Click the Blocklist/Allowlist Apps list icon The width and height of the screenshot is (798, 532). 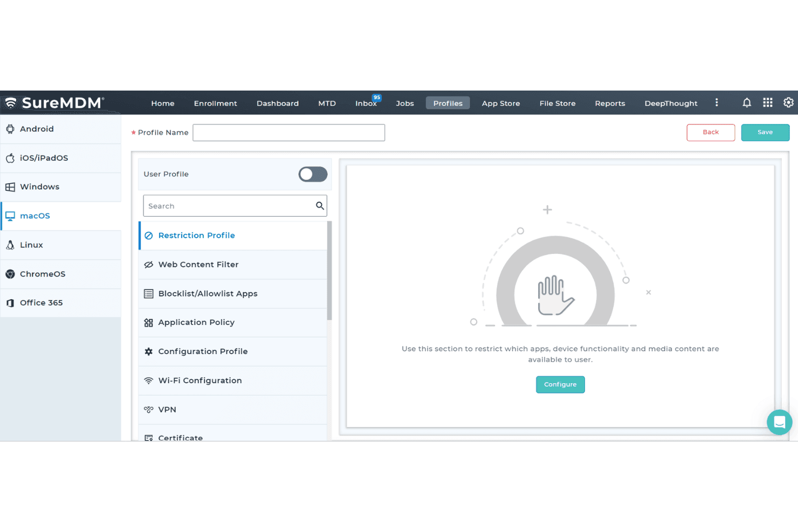tap(149, 294)
